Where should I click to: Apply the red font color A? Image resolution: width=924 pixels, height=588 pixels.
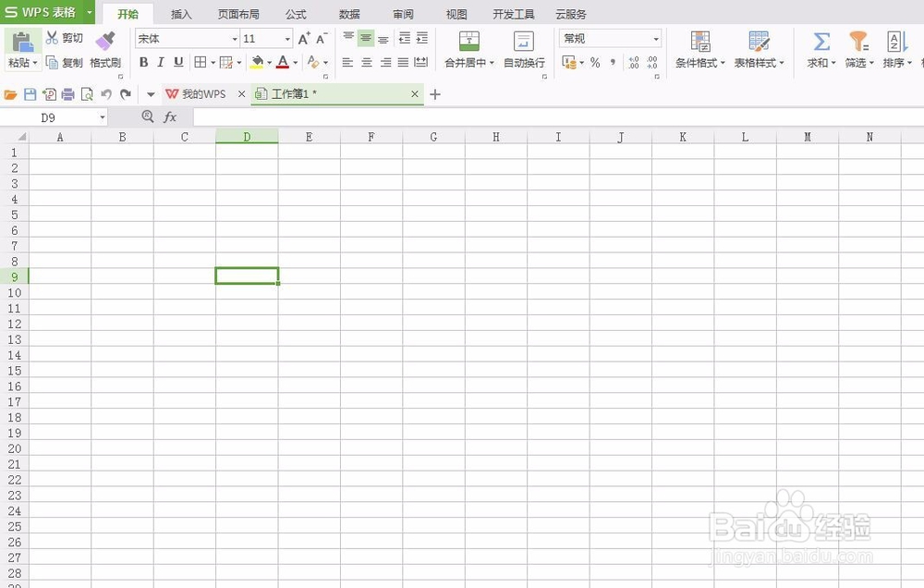283,62
